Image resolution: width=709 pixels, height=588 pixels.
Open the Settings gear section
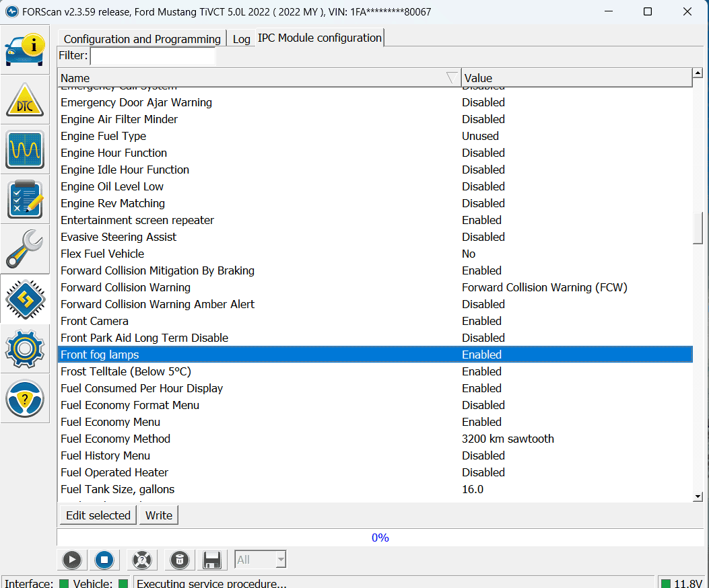(25, 348)
